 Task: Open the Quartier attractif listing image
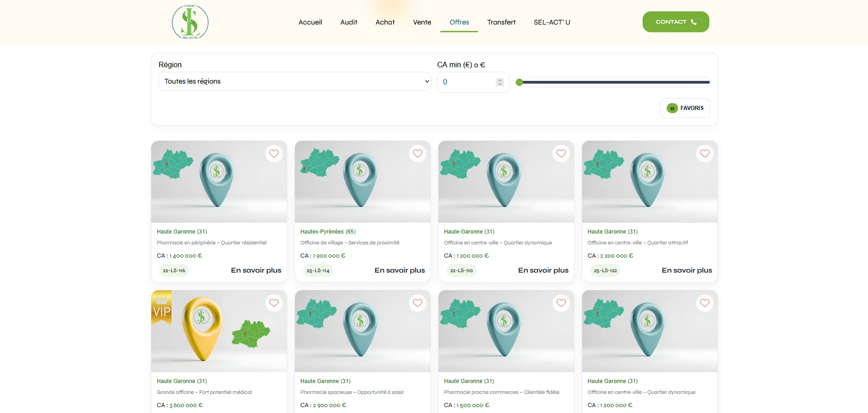650,182
